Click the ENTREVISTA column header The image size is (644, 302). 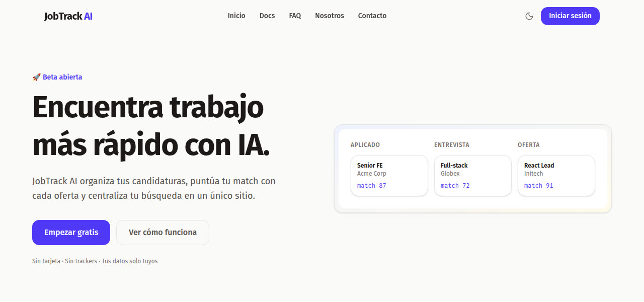coord(452,145)
